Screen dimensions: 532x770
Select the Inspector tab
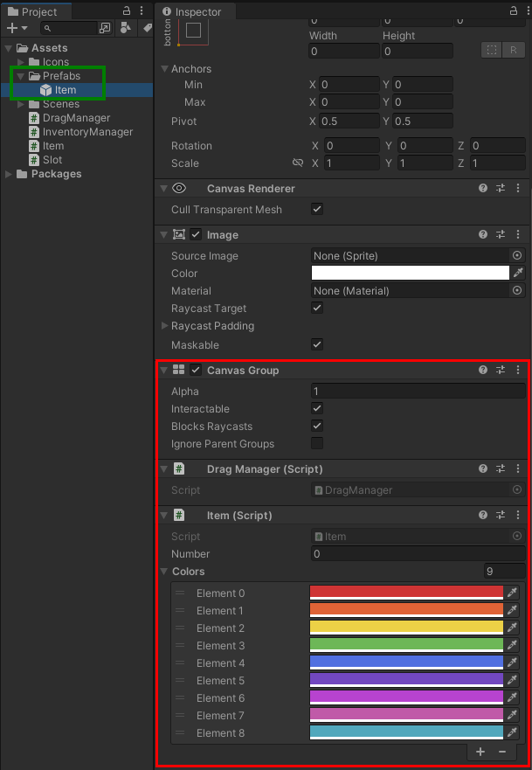(197, 11)
